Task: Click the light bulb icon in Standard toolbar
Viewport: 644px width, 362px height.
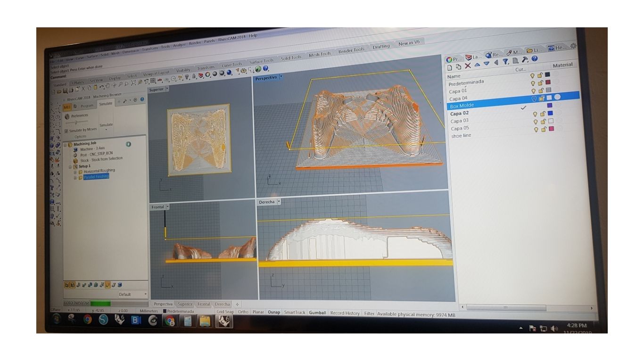Action: point(187,77)
